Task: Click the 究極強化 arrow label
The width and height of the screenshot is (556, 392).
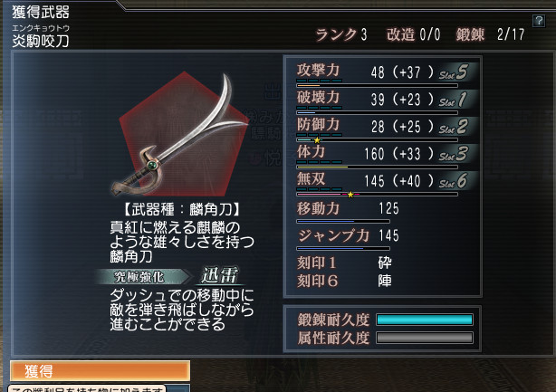Action: [142, 277]
